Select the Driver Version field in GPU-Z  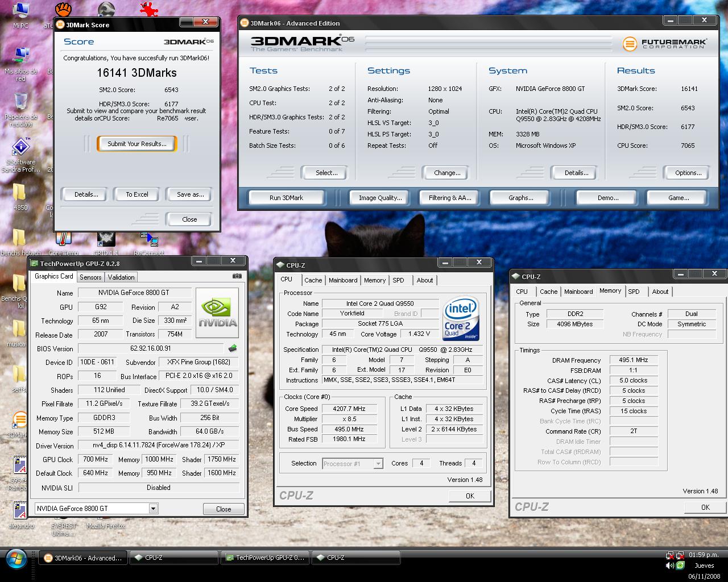(x=158, y=446)
